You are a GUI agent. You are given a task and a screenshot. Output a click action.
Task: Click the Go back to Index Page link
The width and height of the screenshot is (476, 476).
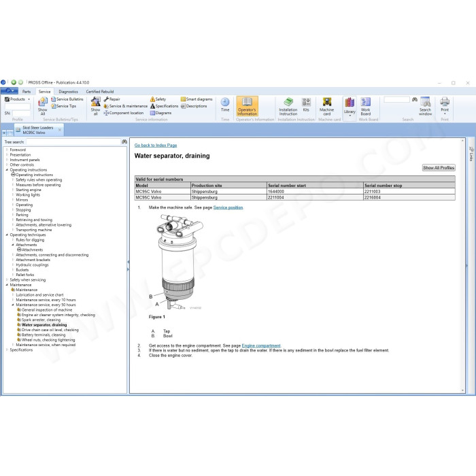156,145
